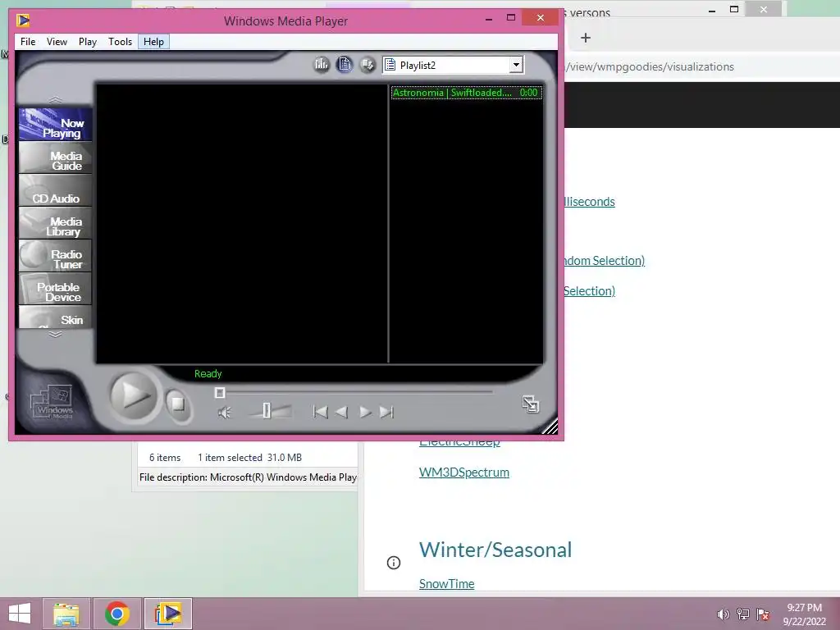Open the View menu
Screen dimensions: 840x630
57,41
